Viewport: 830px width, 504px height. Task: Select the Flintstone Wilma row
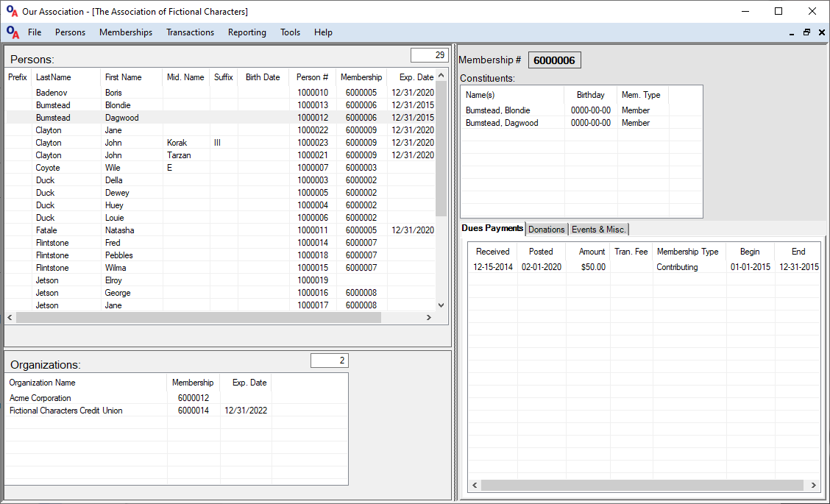[x=221, y=268]
